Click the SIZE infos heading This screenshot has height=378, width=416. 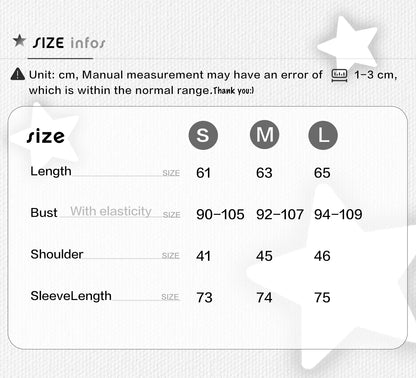pos(69,43)
